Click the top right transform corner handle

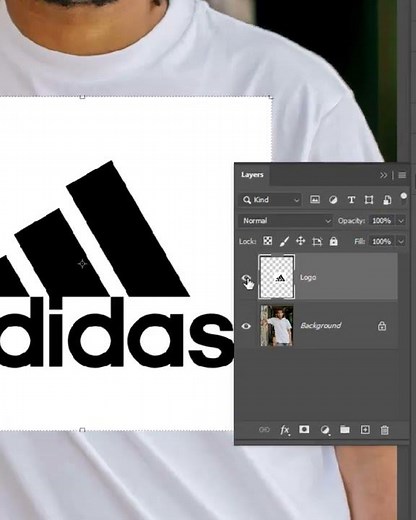point(270,97)
